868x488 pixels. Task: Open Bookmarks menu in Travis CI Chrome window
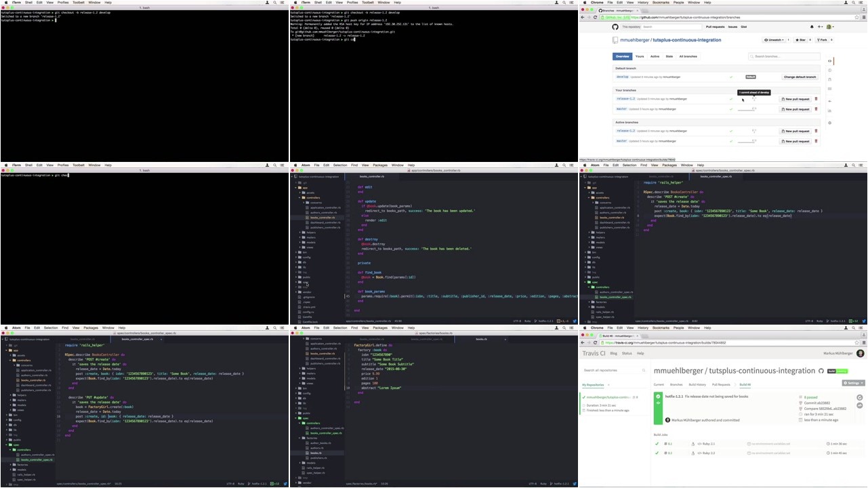(x=661, y=328)
